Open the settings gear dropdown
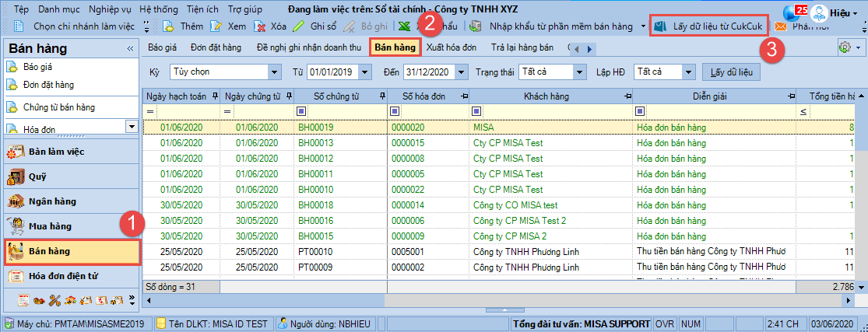The image size is (868, 332). point(849,47)
